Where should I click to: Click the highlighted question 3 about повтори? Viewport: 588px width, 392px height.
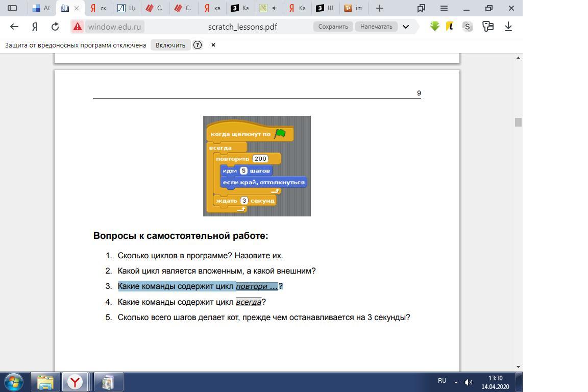200,286
